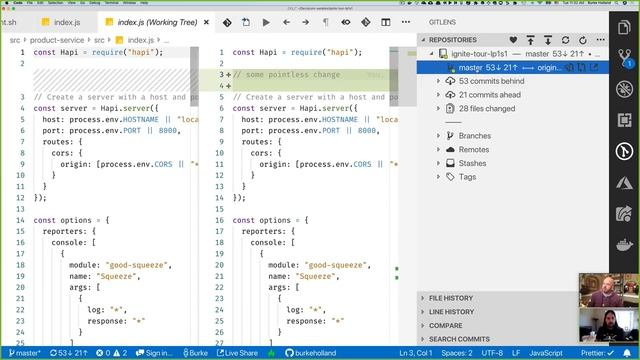Start Live Share from the status bar
640x360 pixels.
237,353
